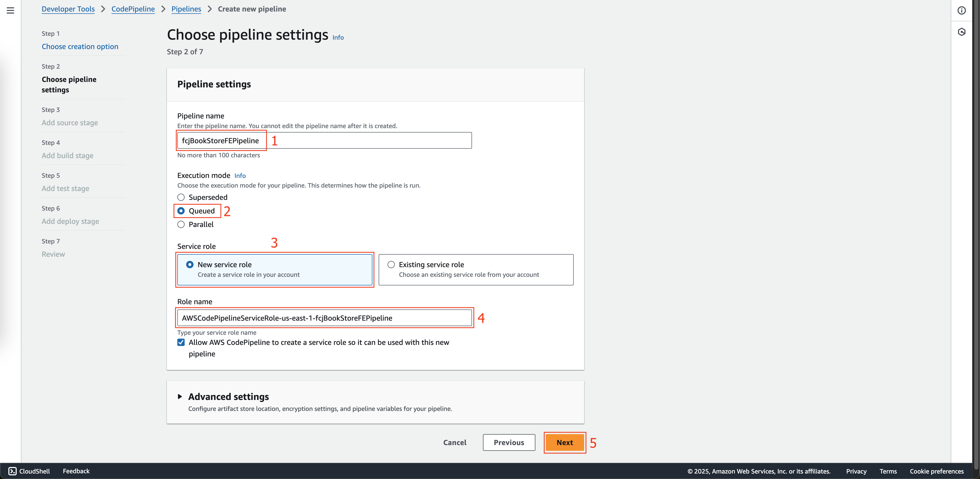Click the Parallel execution mode radio button
Image resolution: width=980 pixels, height=479 pixels.
[x=181, y=224]
